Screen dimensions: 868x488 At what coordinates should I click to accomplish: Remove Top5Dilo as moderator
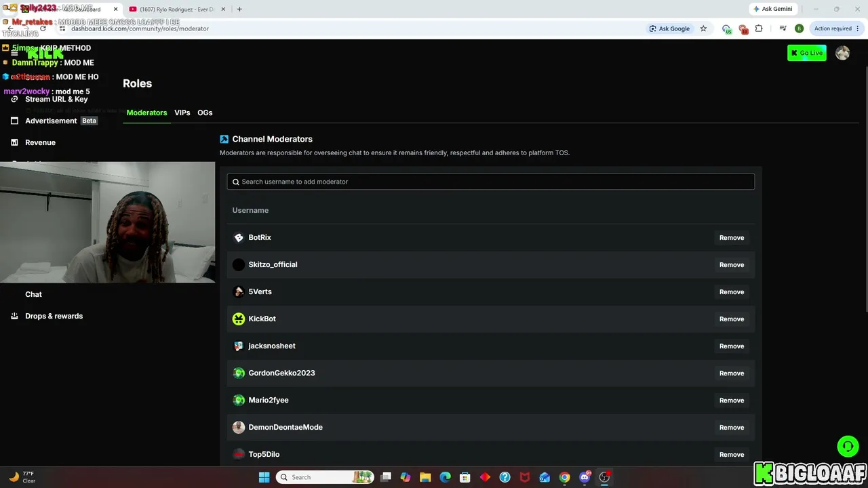732,455
